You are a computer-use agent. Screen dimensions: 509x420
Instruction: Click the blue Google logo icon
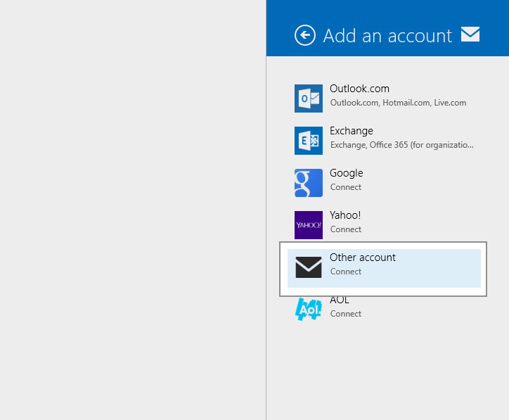308,183
